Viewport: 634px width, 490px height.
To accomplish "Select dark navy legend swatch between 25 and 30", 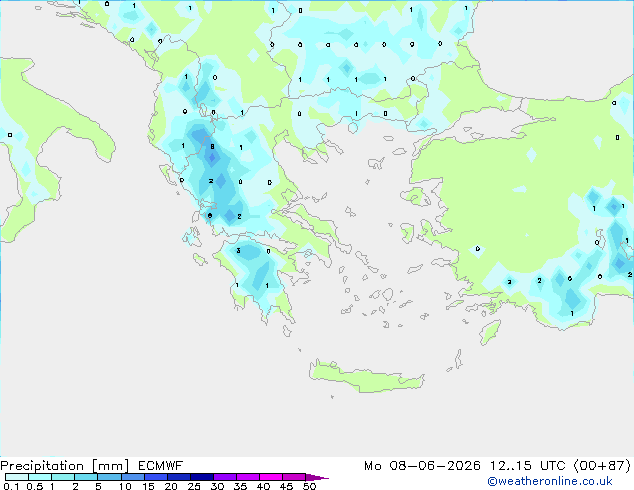I will pyautogui.click(x=202, y=477).
